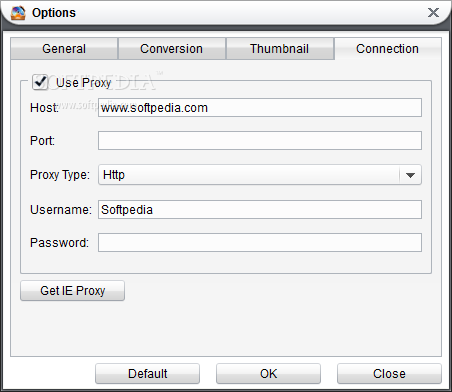
Task: Click the Host input field
Action: [x=260, y=108]
